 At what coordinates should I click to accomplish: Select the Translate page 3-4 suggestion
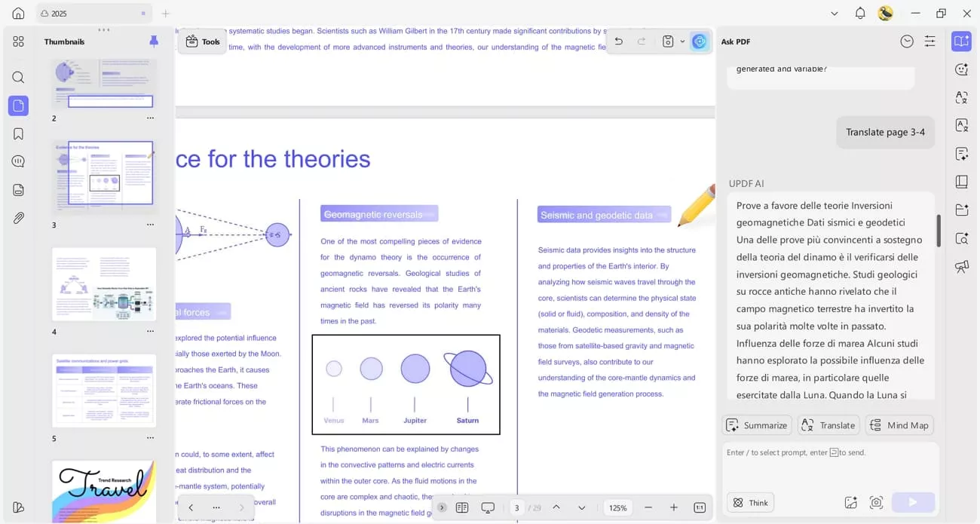[885, 132]
